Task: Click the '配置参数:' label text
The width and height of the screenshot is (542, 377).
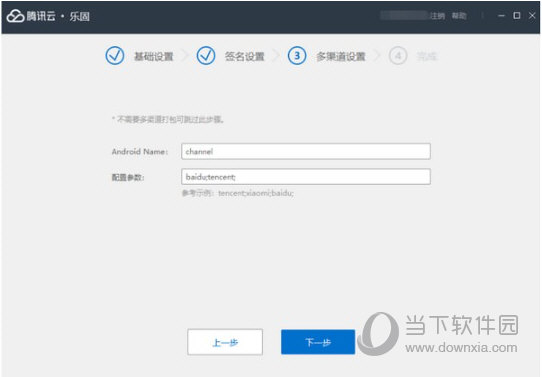Action: (x=128, y=177)
